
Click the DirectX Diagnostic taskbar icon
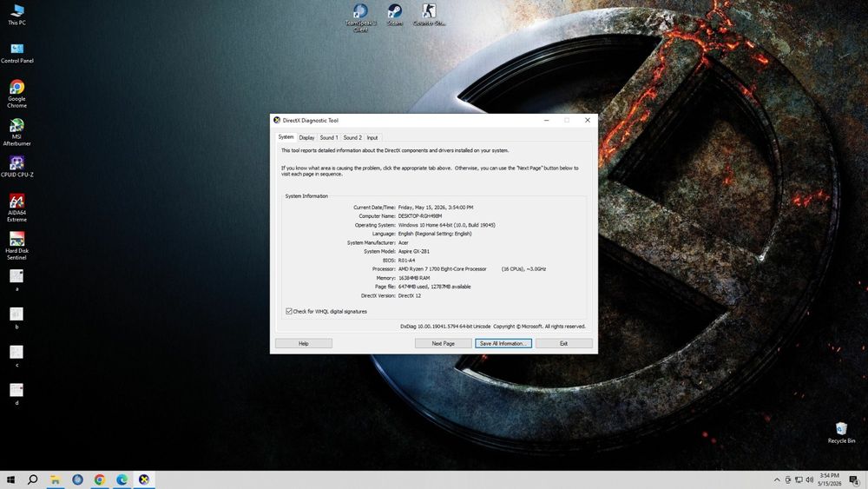click(144, 479)
